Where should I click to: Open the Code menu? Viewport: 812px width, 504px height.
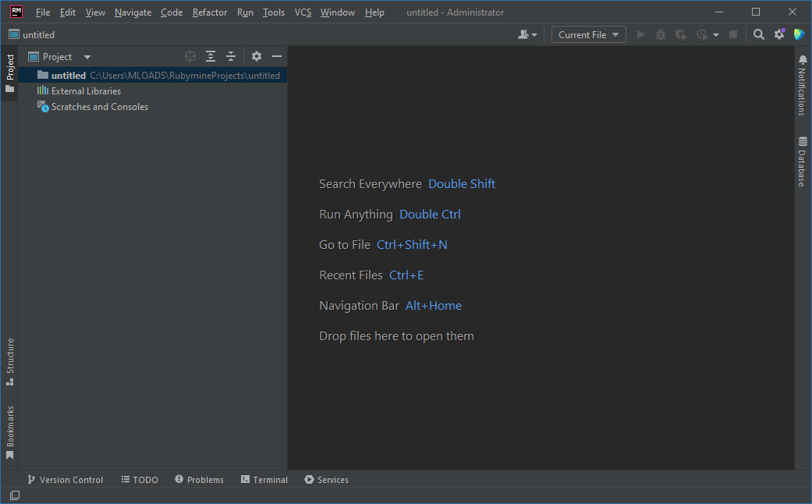point(172,12)
